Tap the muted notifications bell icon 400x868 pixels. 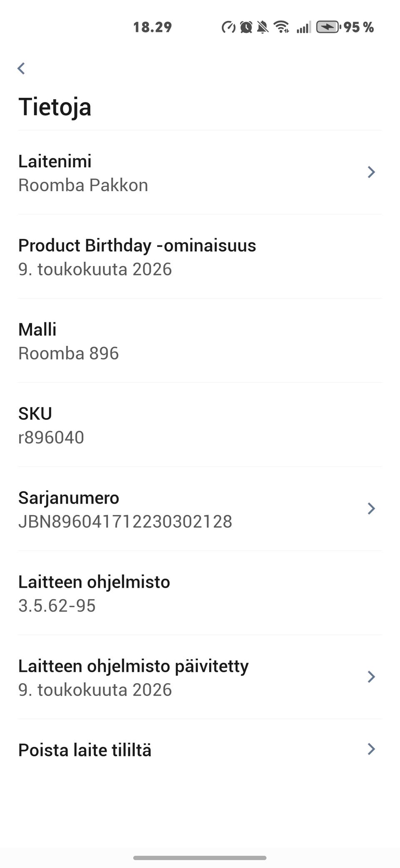point(262,27)
